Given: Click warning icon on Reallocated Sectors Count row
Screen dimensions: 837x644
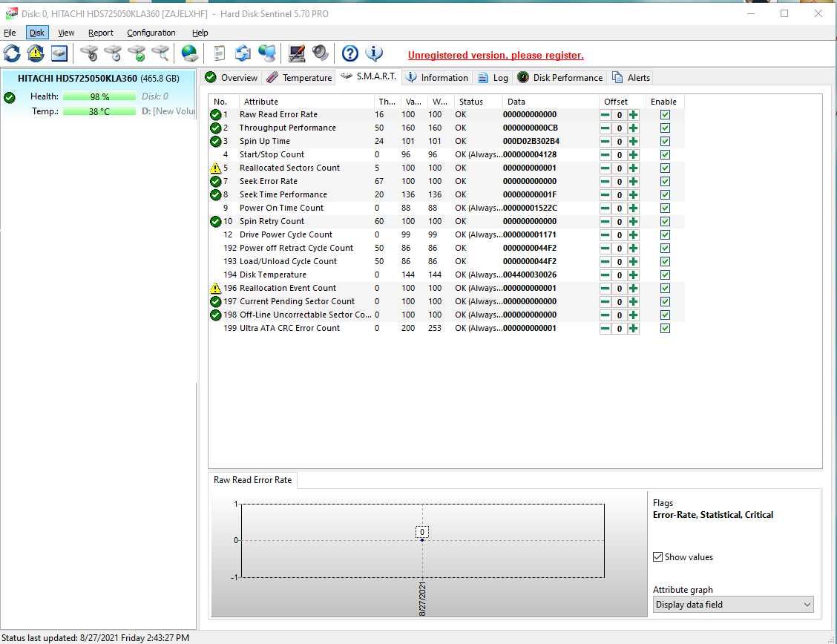Looking at the screenshot, I should [x=215, y=168].
